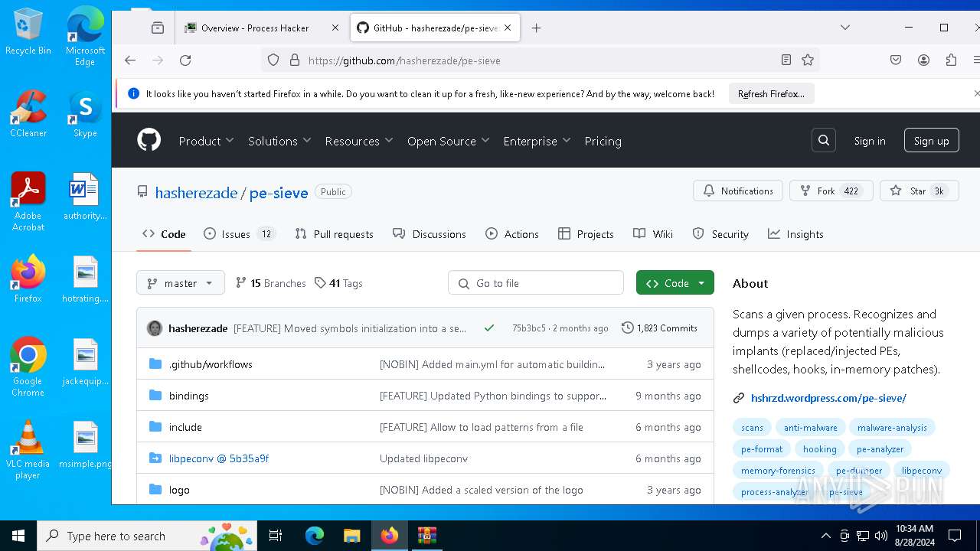Image resolution: width=980 pixels, height=551 pixels.
Task: Open the master branch dropdown
Action: pos(181,282)
